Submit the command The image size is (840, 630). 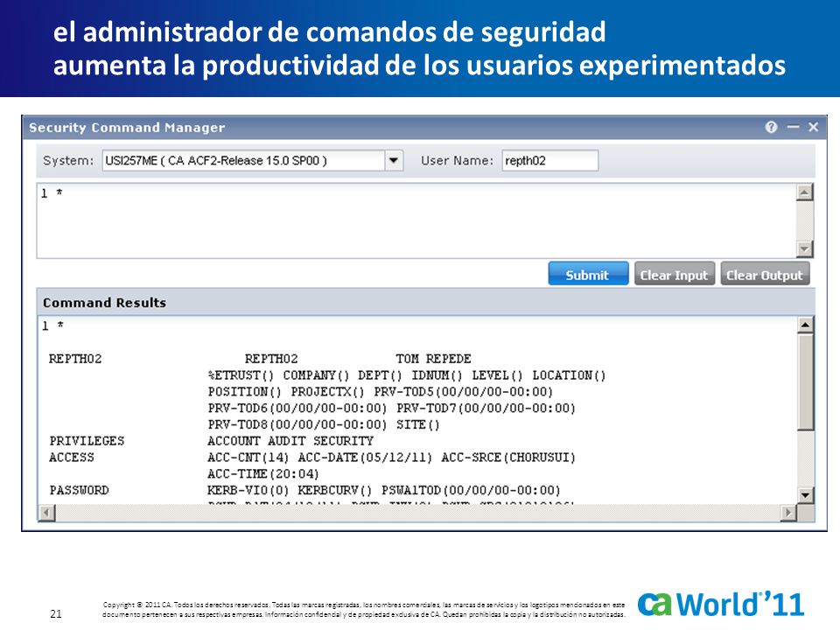588,274
